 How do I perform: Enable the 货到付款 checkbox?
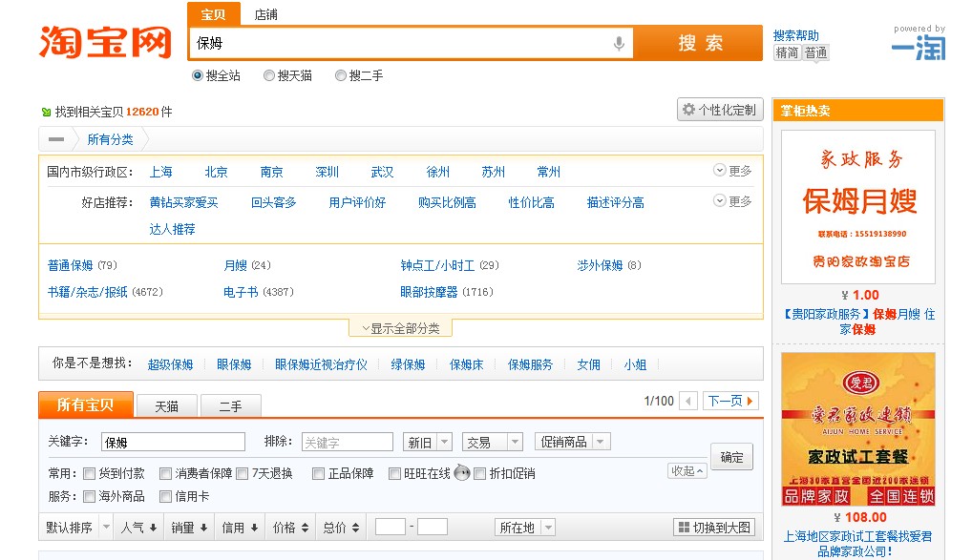[x=89, y=473]
